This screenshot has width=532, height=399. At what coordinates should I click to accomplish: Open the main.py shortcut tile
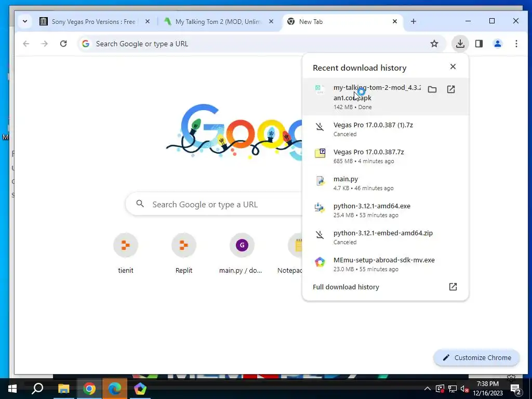(x=242, y=254)
